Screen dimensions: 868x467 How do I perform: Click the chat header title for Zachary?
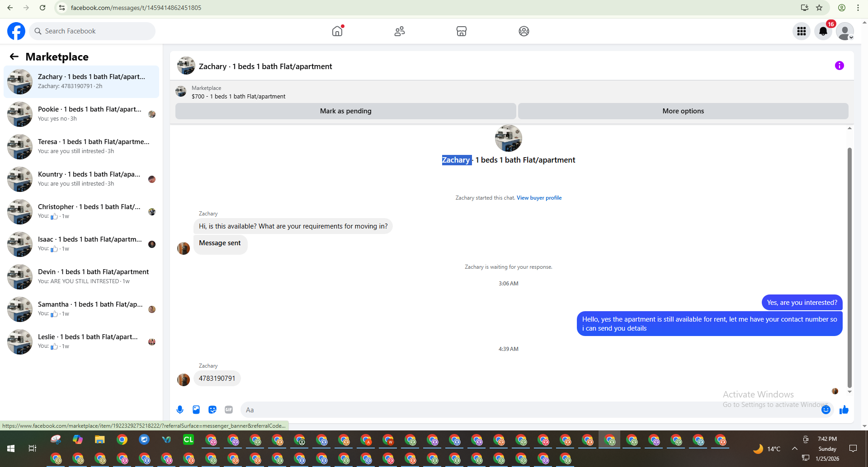[x=265, y=66]
